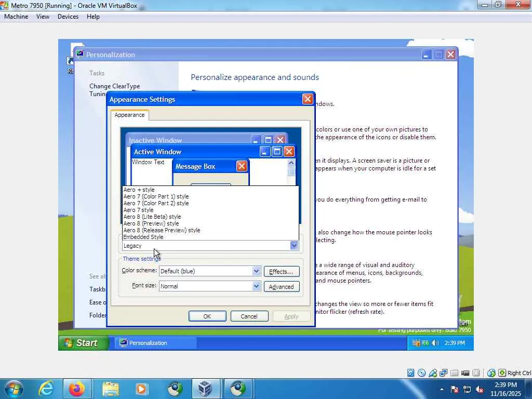Image resolution: width=532 pixels, height=399 pixels.
Task: Click the guest tray security alert icon
Action: 416,343
